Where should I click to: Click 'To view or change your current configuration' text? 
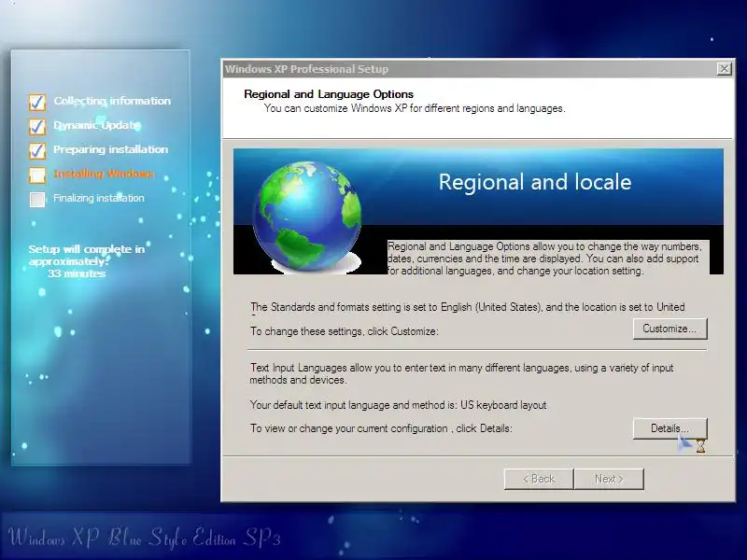[x=381, y=428]
